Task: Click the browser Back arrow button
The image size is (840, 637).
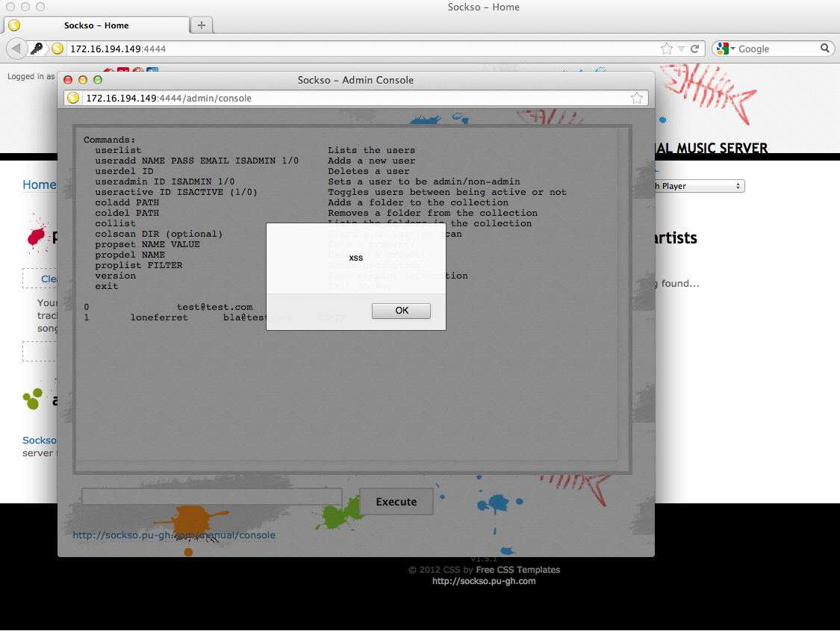Action: (x=16, y=49)
